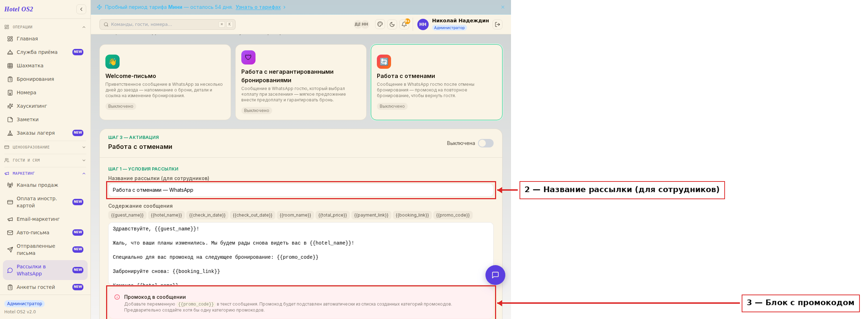Click the НН user avatar
This screenshot has height=319, width=868.
[423, 24]
